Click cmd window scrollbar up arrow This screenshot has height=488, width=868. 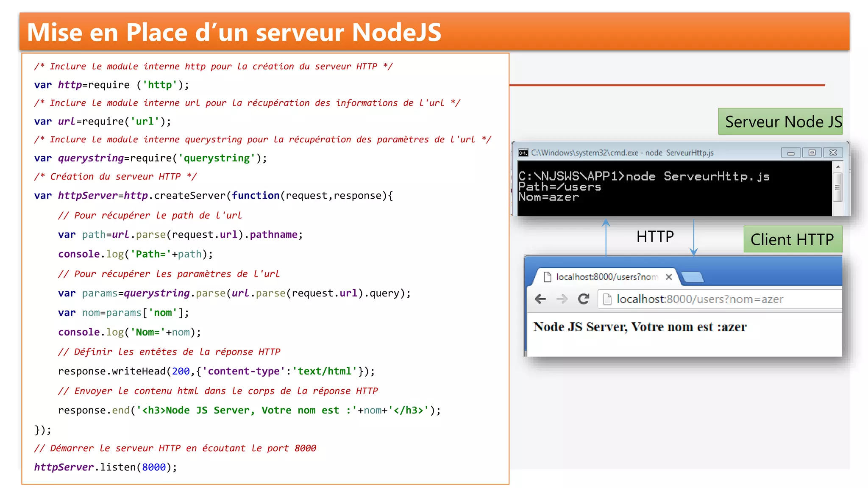[x=837, y=167]
